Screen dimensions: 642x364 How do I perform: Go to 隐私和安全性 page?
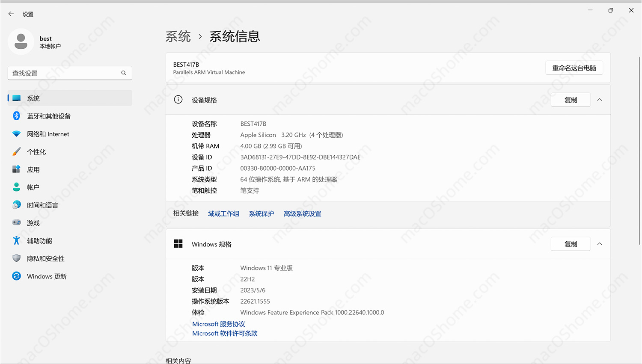pyautogui.click(x=70, y=258)
